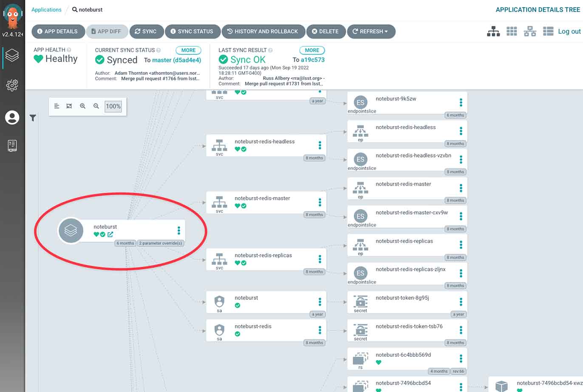Open the master (d5ad4e4) revision link
This screenshot has height=392, width=583.
pyautogui.click(x=176, y=60)
